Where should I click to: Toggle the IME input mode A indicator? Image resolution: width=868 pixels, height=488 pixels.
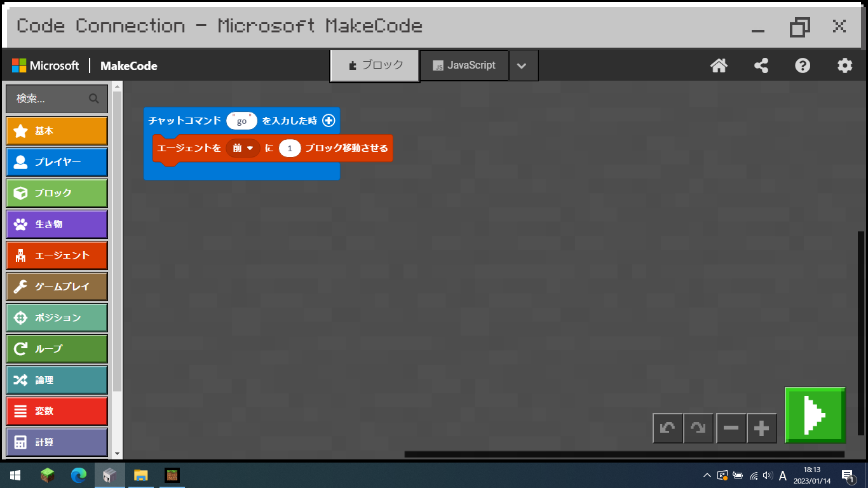783,475
